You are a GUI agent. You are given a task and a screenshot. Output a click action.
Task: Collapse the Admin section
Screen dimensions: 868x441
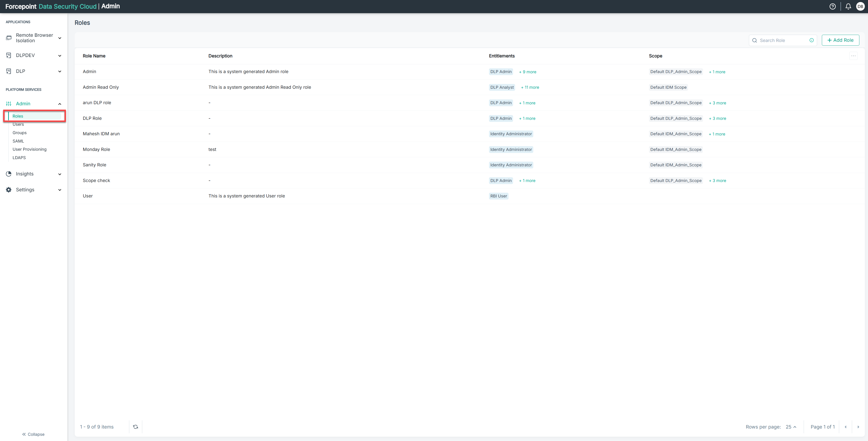click(x=60, y=104)
